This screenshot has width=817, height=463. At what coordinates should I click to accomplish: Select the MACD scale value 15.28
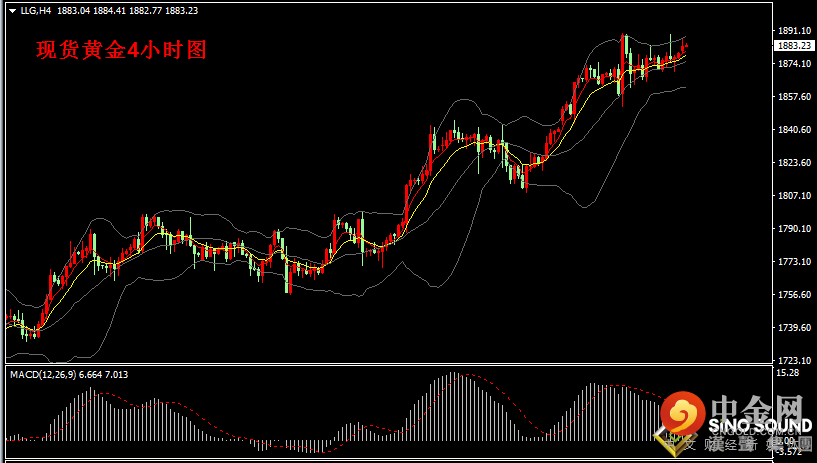[x=787, y=373]
